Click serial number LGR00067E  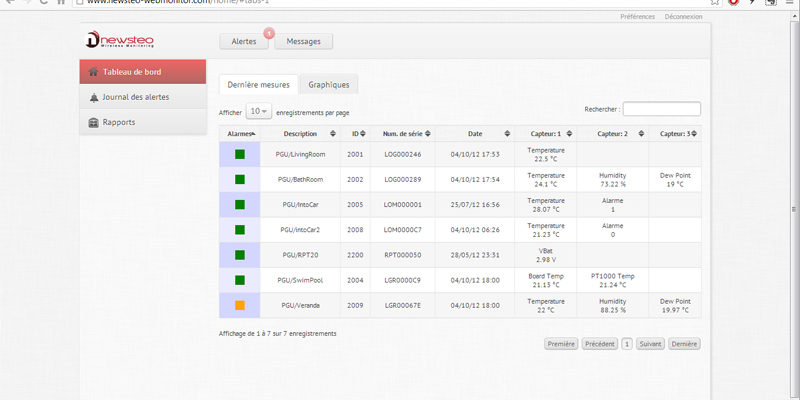403,305
